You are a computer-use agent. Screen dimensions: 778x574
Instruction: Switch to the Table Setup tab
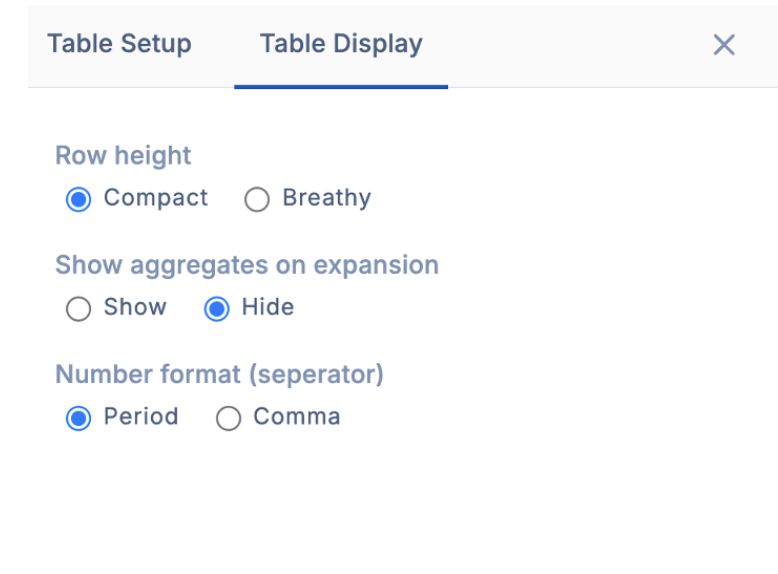pyautogui.click(x=119, y=44)
